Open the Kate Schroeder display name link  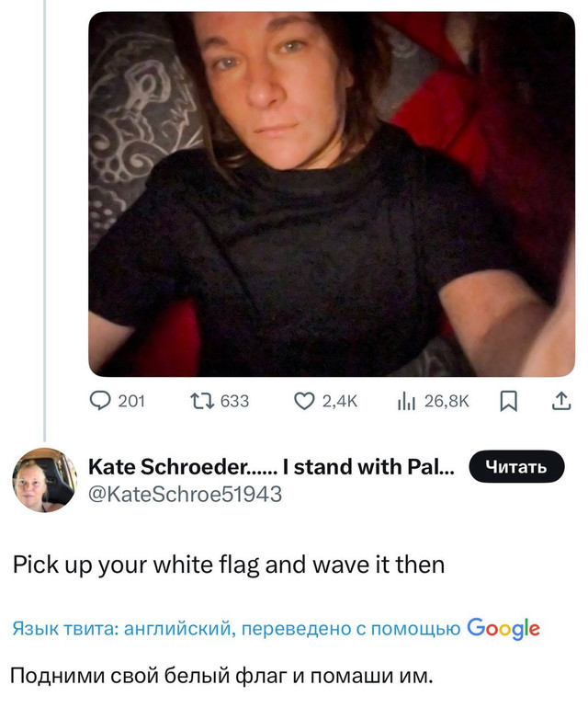[x=271, y=467]
